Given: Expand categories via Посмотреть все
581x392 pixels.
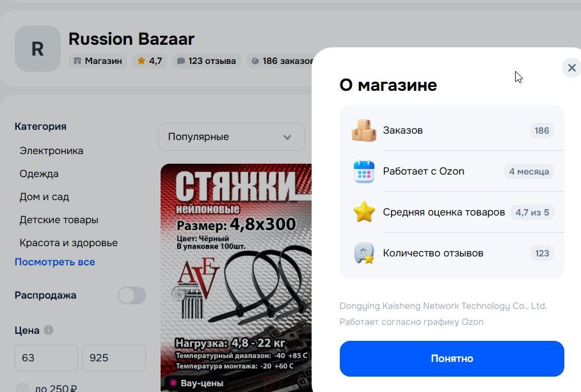Looking at the screenshot, I should (x=55, y=262).
